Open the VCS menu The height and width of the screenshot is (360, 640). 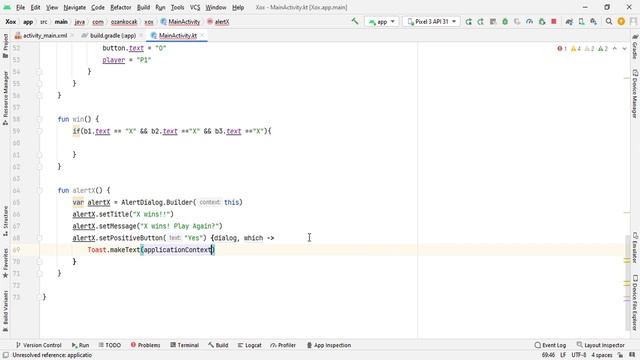click(195, 7)
